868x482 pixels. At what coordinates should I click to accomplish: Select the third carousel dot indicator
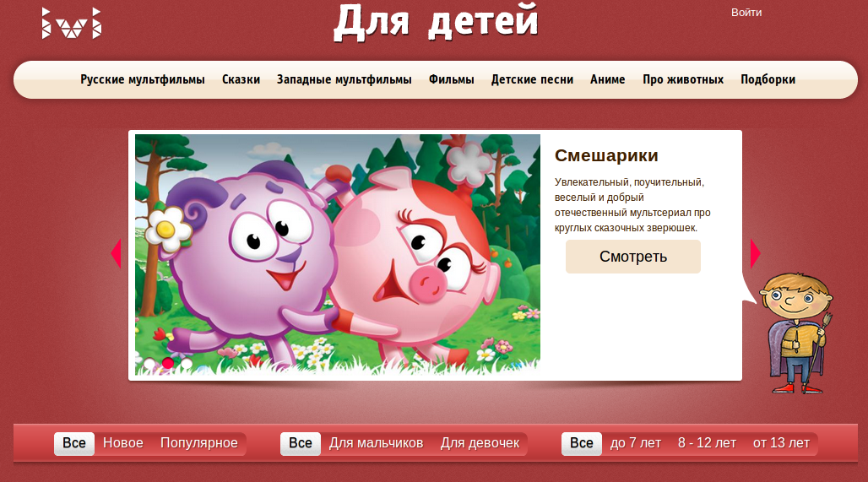(187, 364)
